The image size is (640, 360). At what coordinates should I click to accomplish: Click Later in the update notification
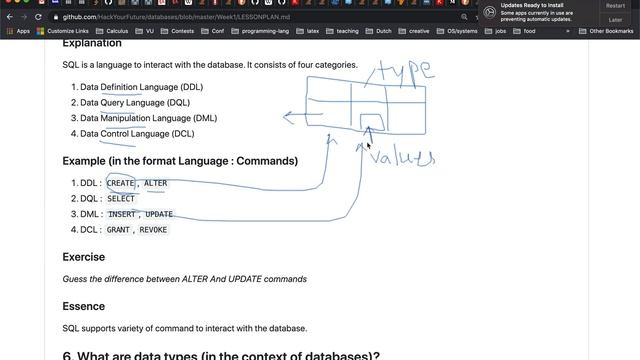point(615,20)
